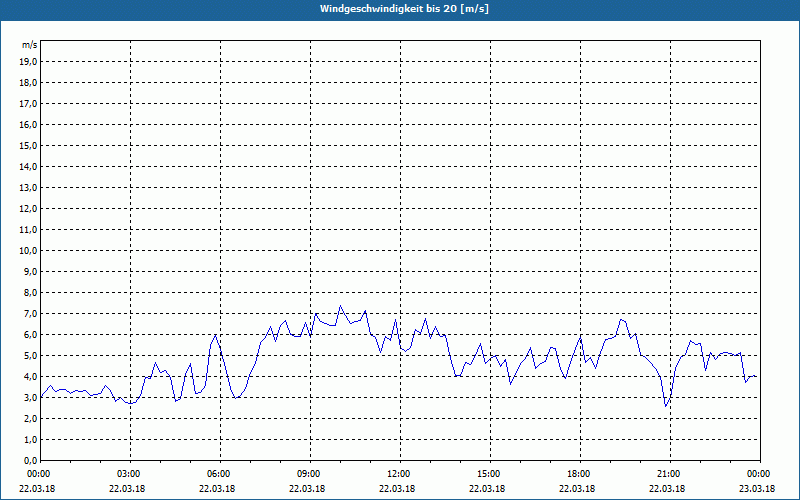Select the 4,0 y-axis value
The height and width of the screenshot is (500, 800).
tap(30, 377)
